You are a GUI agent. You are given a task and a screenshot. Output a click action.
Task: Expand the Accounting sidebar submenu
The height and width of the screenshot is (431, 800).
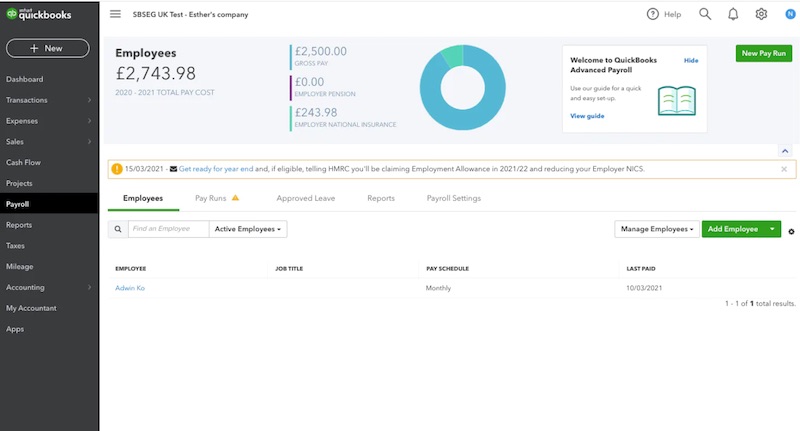89,287
